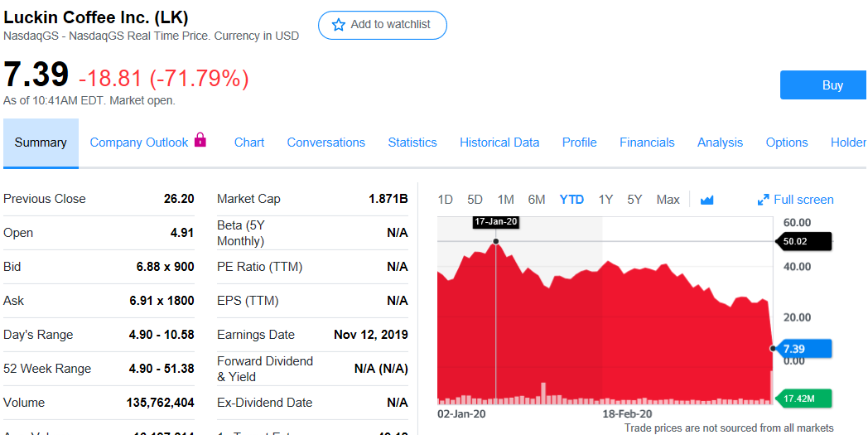This screenshot has height=435, width=868.
Task: Select the 5Y chart range
Action: (634, 200)
